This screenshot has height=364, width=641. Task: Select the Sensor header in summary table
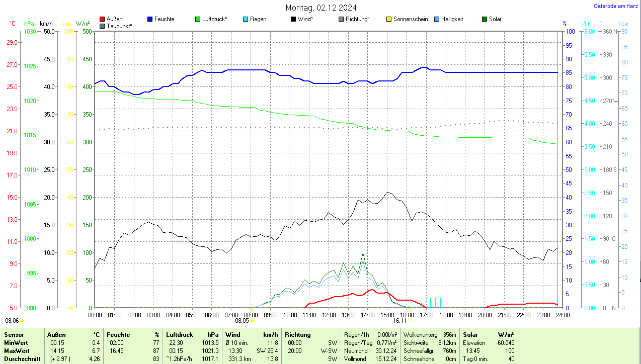coord(14,334)
